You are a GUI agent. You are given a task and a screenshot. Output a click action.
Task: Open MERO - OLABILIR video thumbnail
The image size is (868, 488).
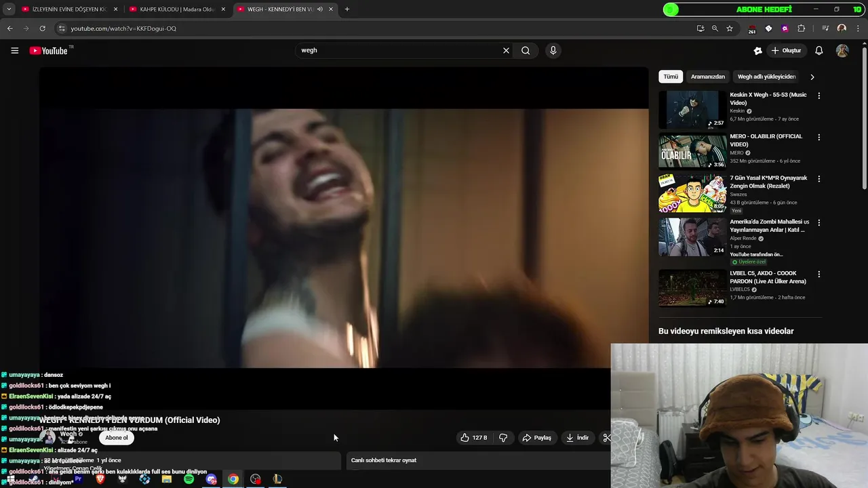[692, 151]
